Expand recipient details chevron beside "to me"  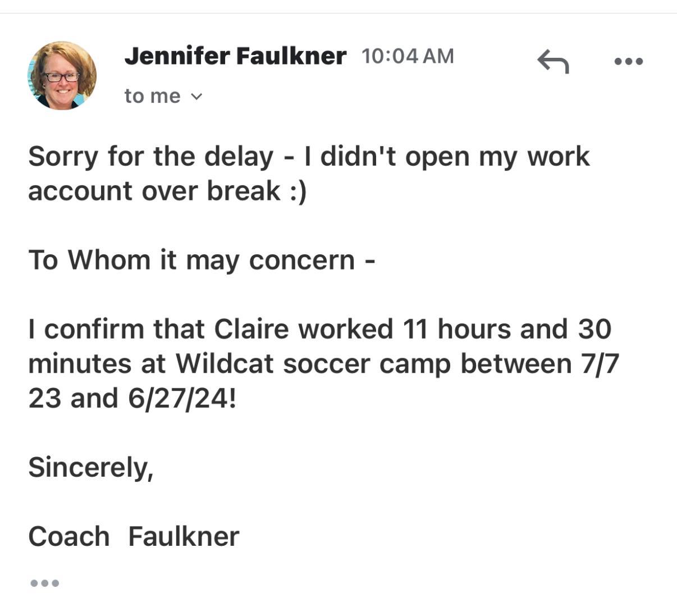click(x=196, y=97)
